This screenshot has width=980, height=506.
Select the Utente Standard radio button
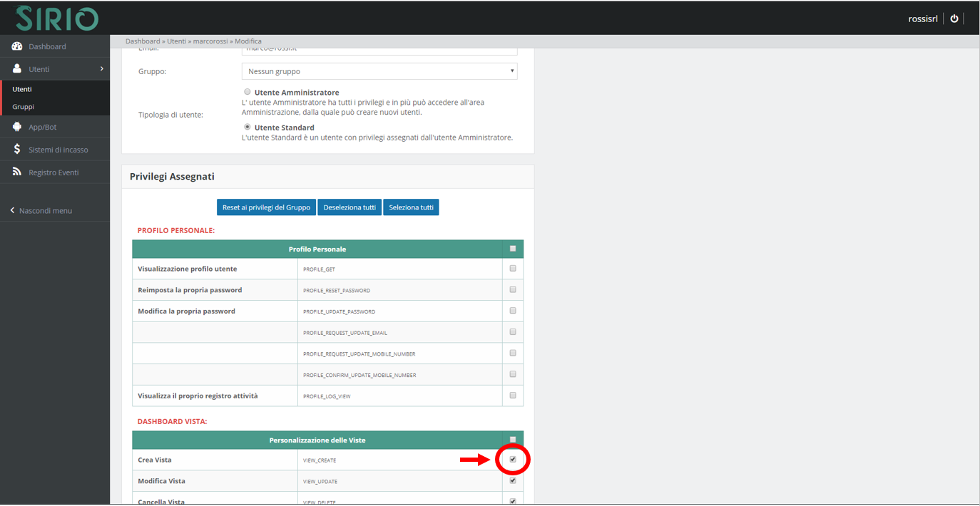pos(247,127)
